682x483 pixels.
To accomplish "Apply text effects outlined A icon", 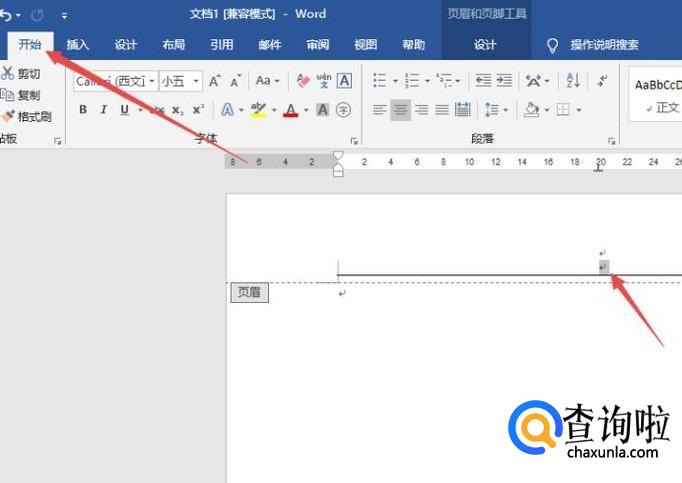I will pos(227,110).
